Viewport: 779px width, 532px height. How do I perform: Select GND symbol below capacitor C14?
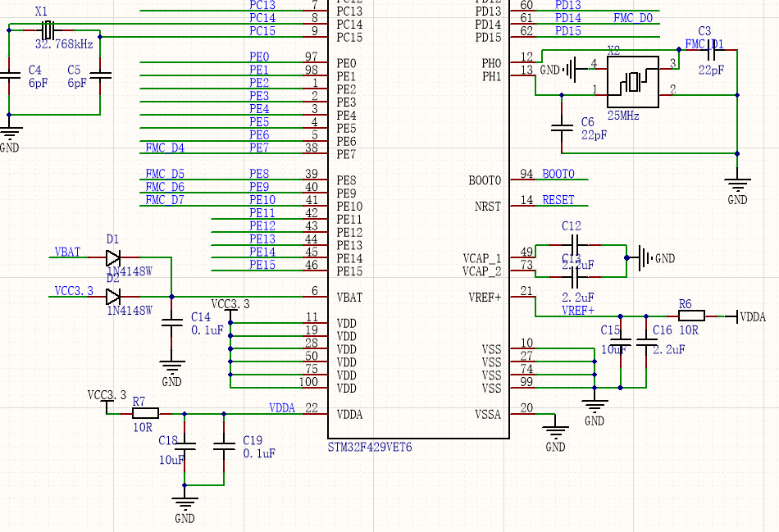pyautogui.click(x=172, y=371)
